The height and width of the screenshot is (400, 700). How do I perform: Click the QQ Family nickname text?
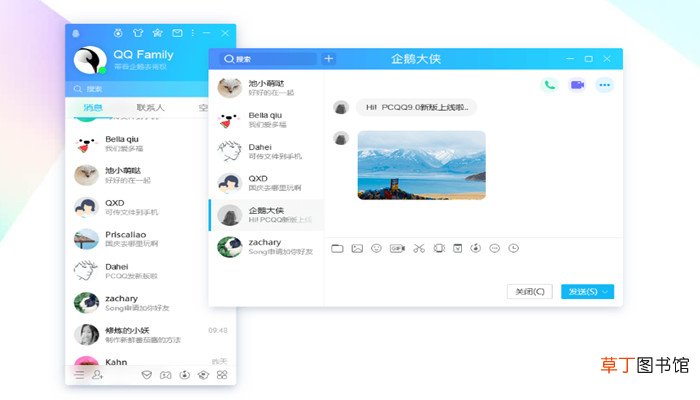tap(143, 54)
